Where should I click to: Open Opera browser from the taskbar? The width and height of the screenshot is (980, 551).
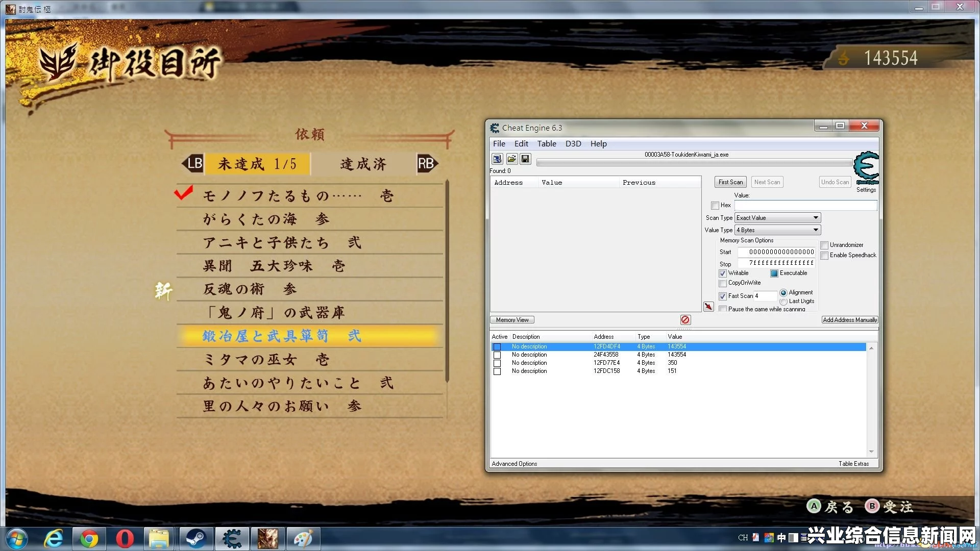(125, 539)
